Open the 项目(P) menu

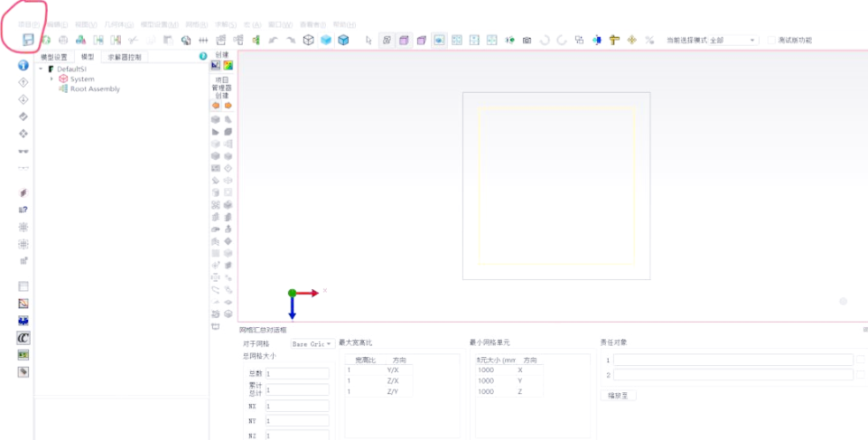pos(29,25)
